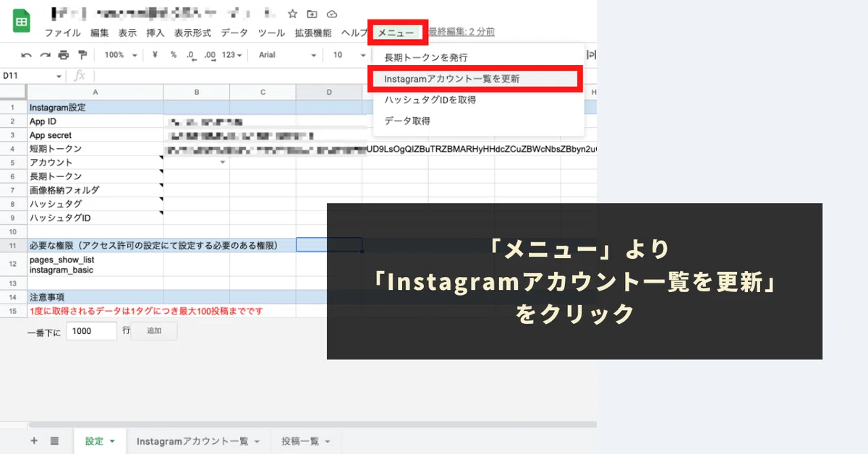Screen dimensions: 868x454
Task: Click the 長期トークン label cell
Action: coord(95,176)
